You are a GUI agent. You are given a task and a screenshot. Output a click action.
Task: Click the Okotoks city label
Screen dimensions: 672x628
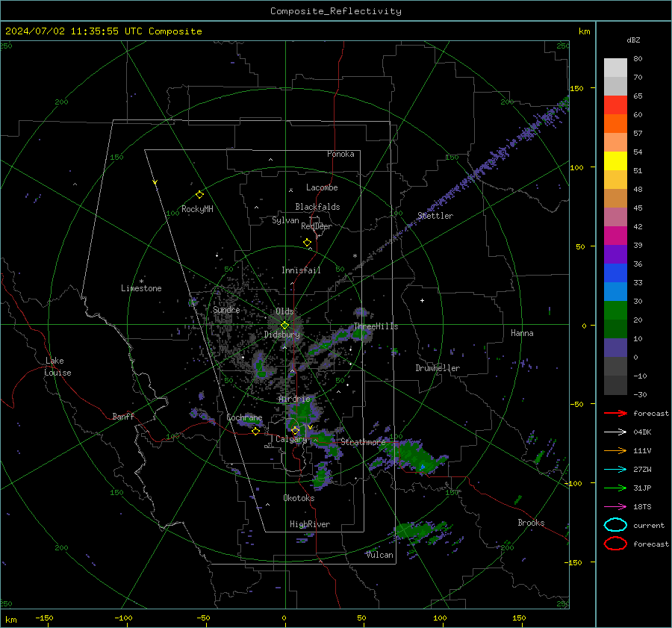[x=299, y=497]
